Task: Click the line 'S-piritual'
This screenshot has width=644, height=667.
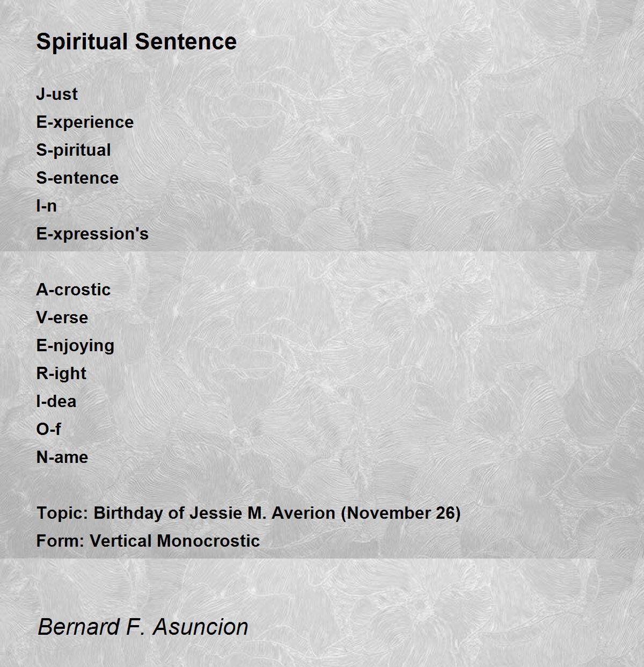Action: click(x=74, y=150)
